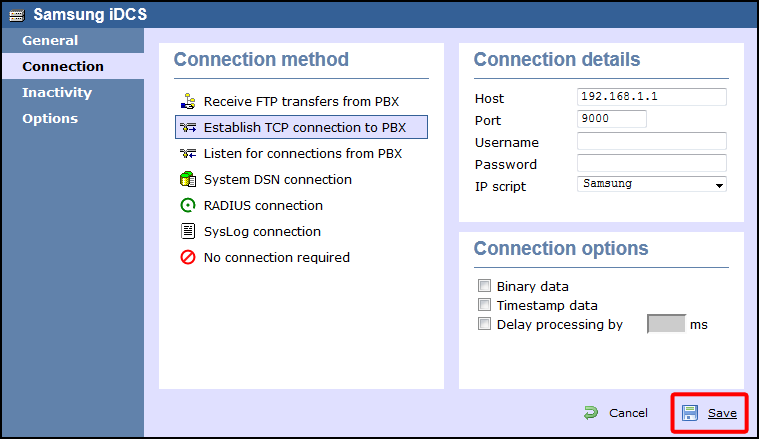Click the Cancel button

pos(616,413)
